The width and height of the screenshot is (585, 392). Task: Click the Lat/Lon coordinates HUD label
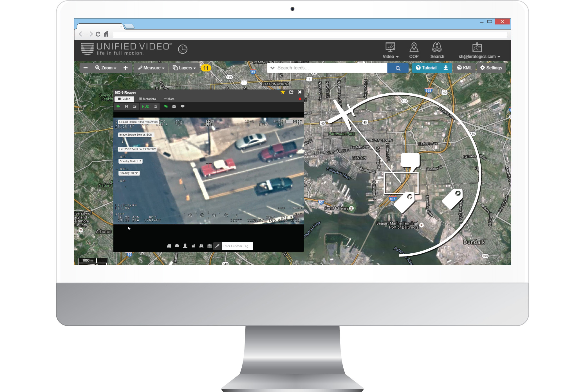[x=137, y=149]
